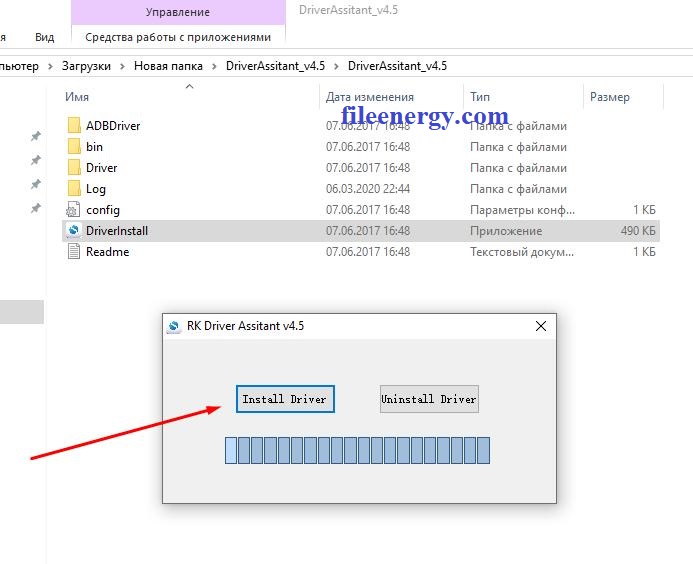Open Средства работы с приложениями tab
693x564 pixels.
point(178,37)
